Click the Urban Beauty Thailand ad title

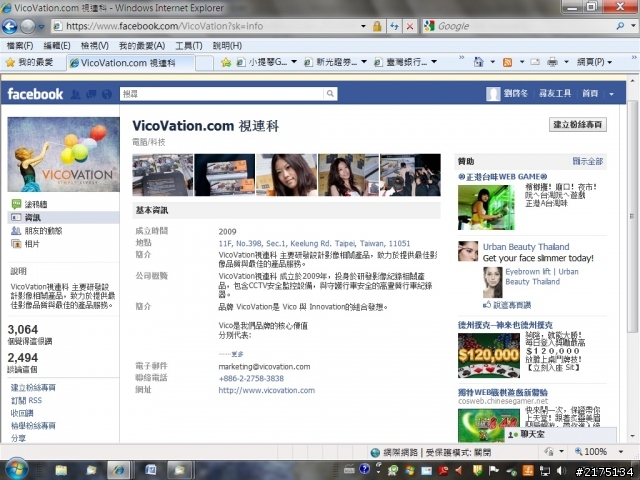526,247
